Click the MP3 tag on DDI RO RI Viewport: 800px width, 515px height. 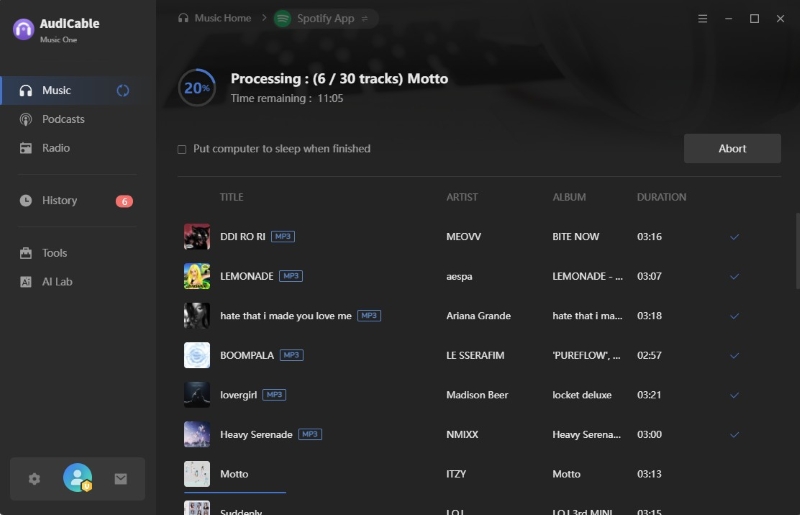(283, 236)
